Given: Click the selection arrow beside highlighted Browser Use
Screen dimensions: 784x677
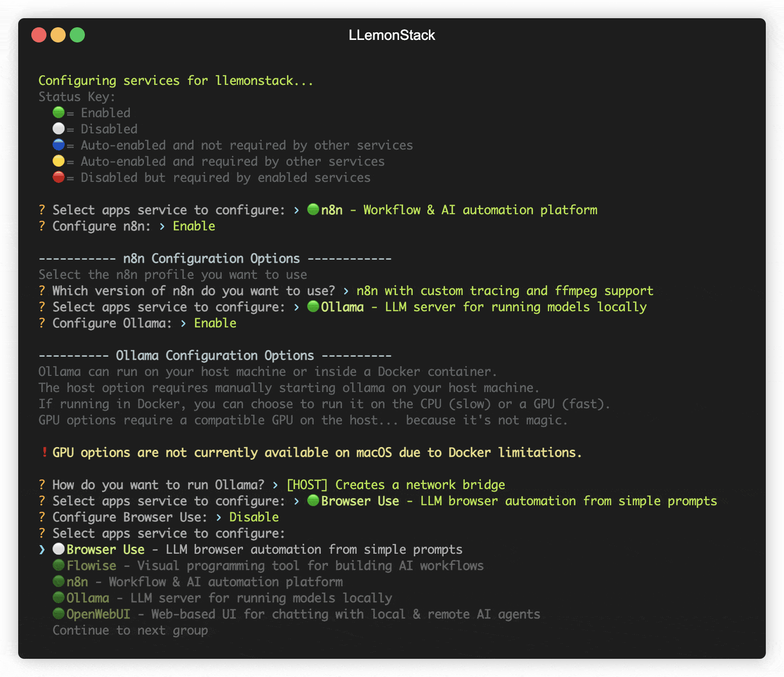Looking at the screenshot, I should coord(42,549).
